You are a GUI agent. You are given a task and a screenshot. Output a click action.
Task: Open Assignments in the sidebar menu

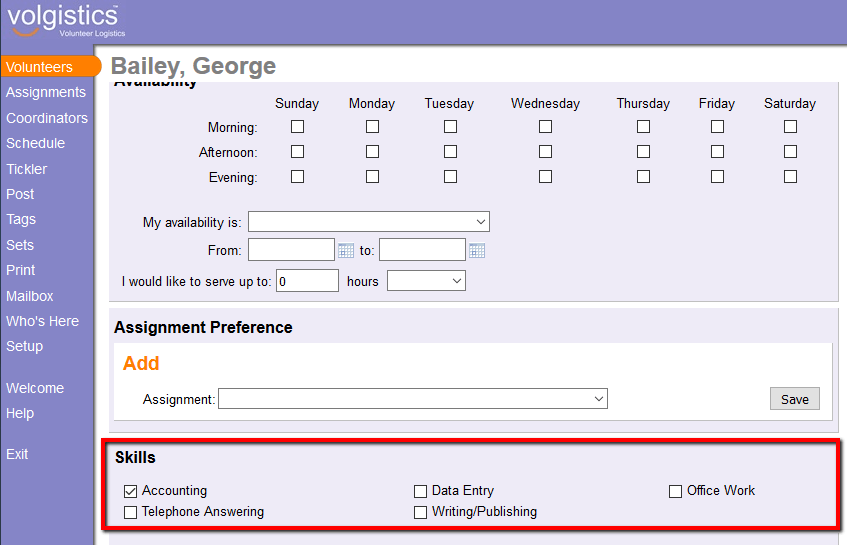(46, 92)
